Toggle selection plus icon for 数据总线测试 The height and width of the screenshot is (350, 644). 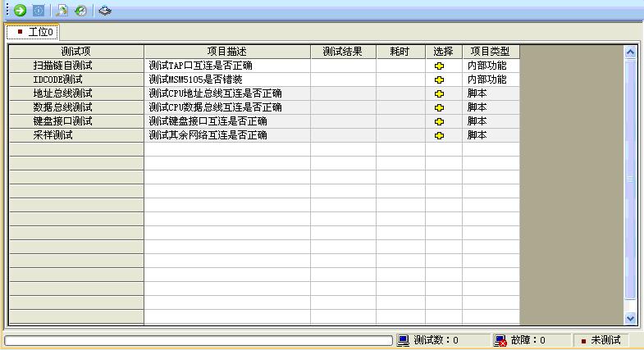tap(439, 107)
